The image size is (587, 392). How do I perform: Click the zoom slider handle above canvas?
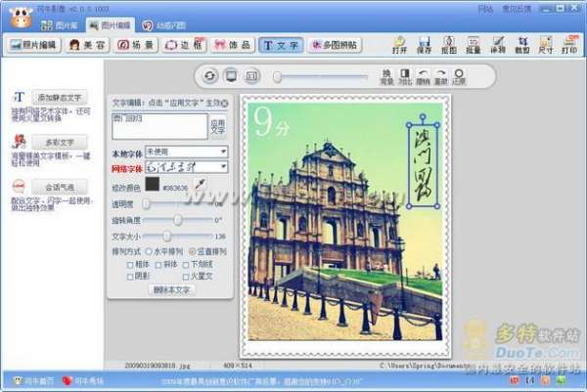click(277, 76)
